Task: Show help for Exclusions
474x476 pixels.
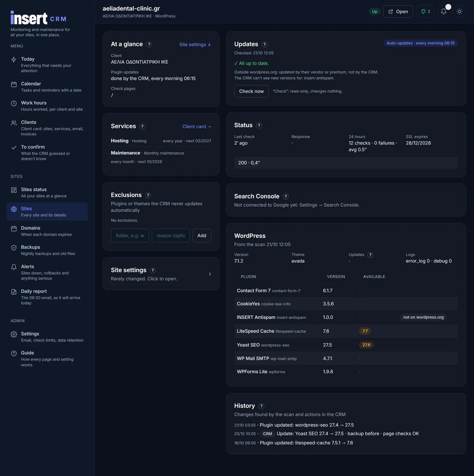Action: click(148, 195)
